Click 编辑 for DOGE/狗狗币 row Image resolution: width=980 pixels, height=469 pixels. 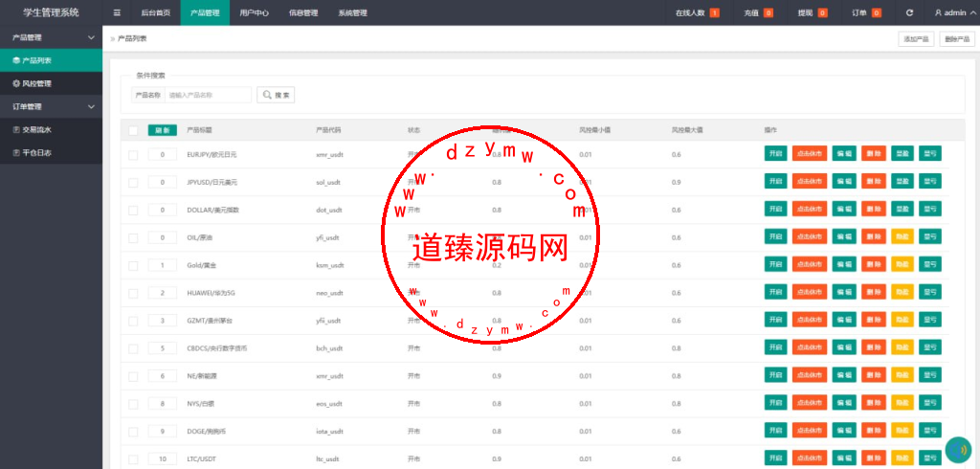844,430
